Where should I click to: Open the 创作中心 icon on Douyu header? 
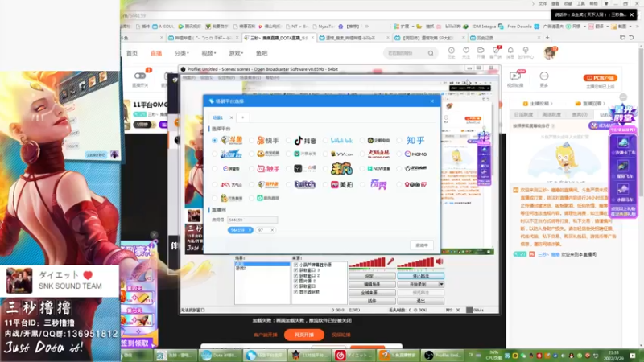click(x=526, y=52)
